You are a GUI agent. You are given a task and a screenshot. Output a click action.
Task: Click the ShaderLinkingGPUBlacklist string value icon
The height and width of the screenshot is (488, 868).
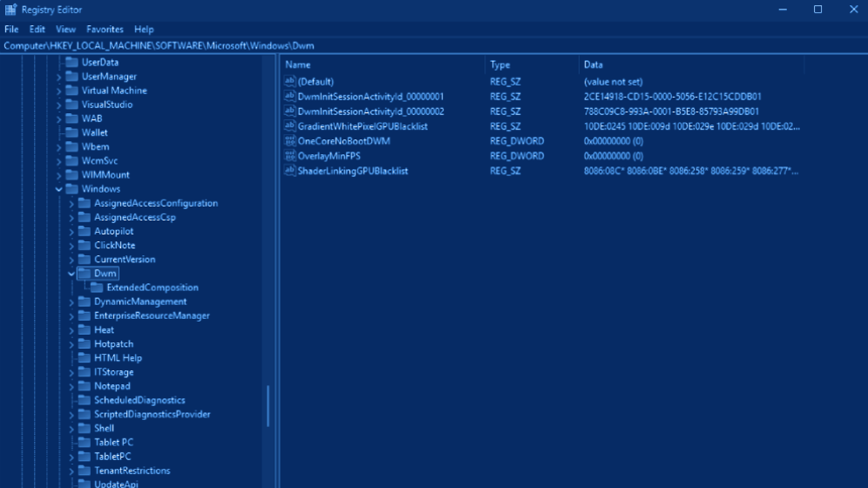[291, 171]
